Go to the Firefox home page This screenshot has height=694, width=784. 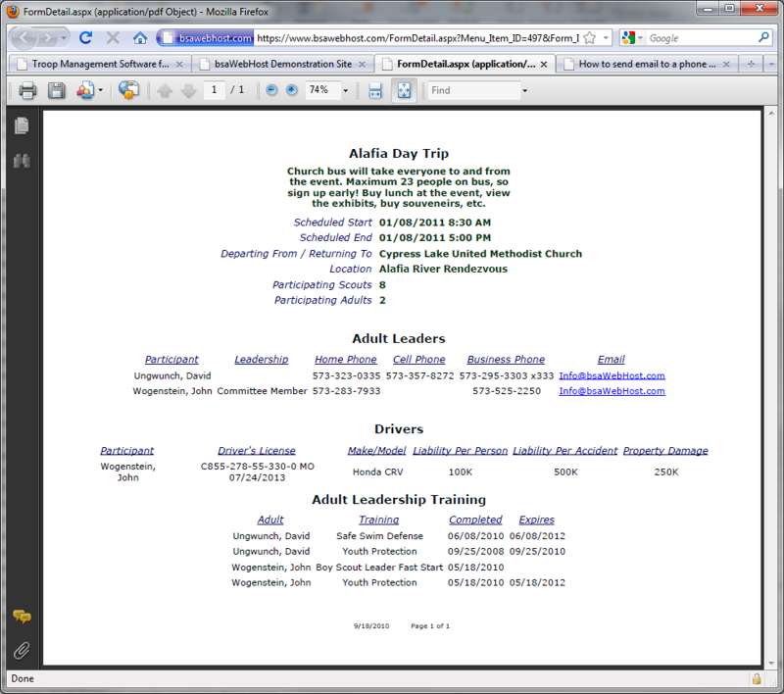[x=140, y=38]
